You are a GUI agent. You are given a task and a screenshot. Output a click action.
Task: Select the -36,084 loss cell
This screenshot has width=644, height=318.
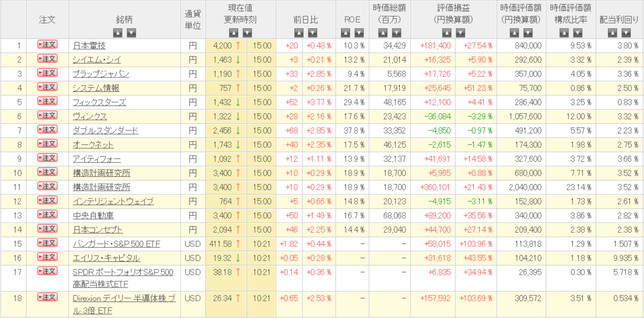(x=434, y=116)
